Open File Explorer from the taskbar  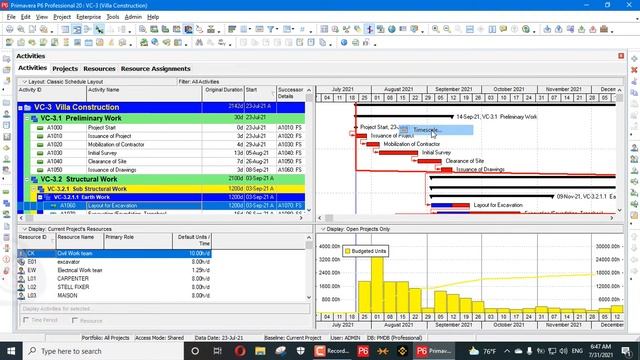pos(260,351)
